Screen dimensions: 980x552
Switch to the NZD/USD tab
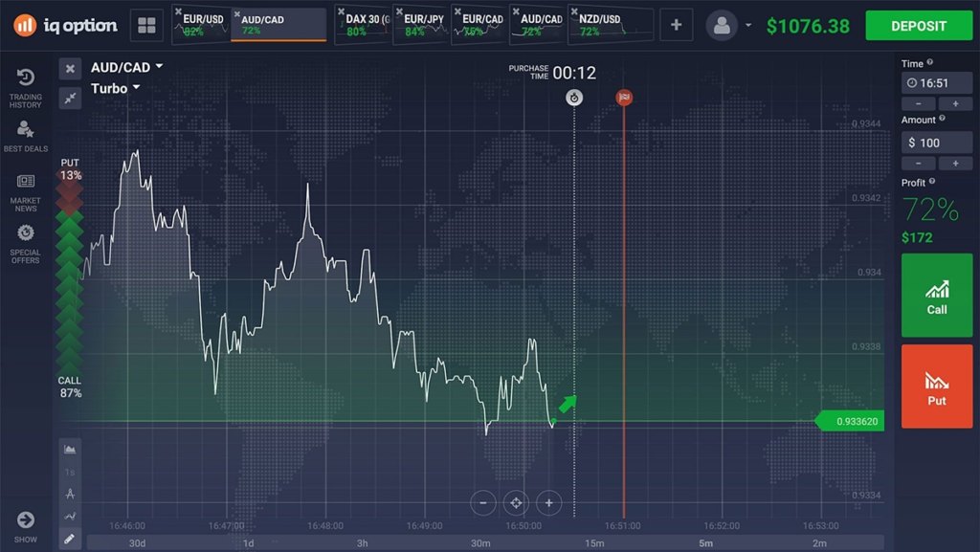(x=612, y=25)
